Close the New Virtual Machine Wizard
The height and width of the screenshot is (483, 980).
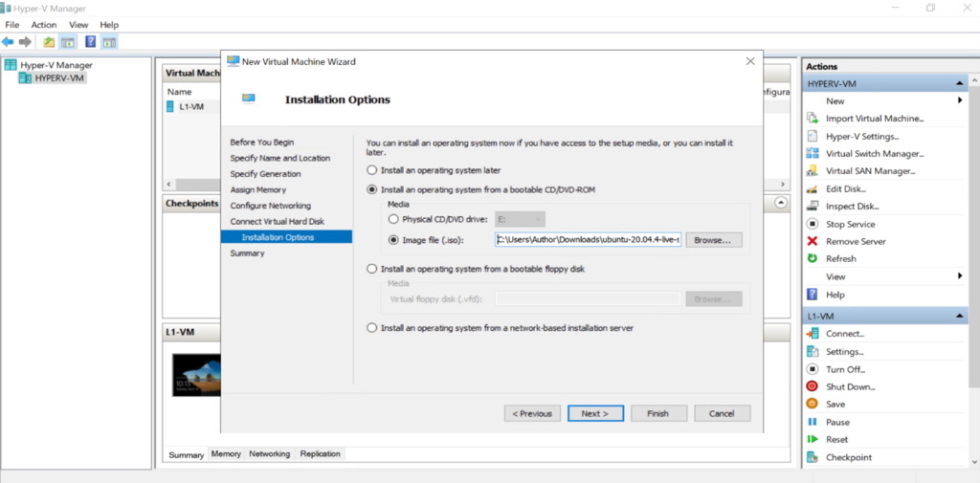click(750, 61)
